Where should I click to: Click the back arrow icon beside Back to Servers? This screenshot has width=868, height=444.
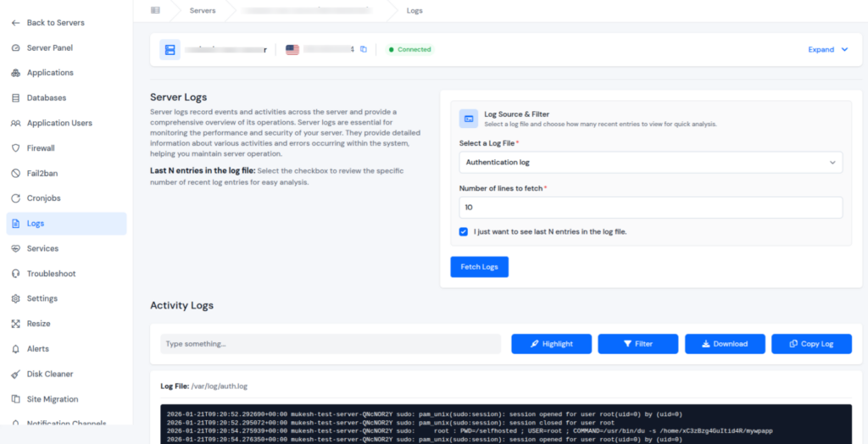point(15,23)
